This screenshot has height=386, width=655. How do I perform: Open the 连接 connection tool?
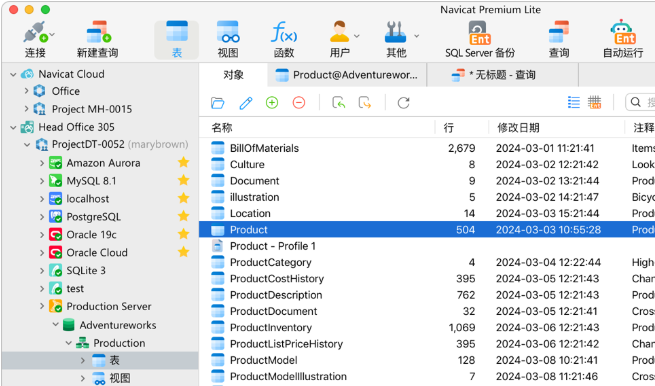[x=36, y=40]
